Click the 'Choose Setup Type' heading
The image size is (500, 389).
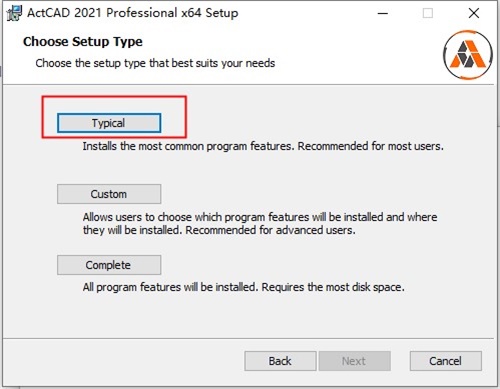[83, 42]
